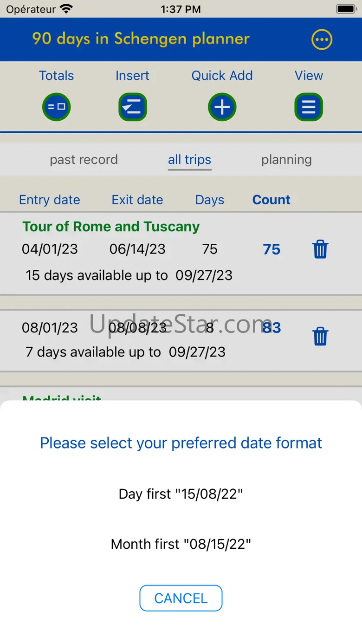The image size is (362, 644).
Task: Delete the 08/01/23 trip using trash icon
Action: [x=320, y=336]
